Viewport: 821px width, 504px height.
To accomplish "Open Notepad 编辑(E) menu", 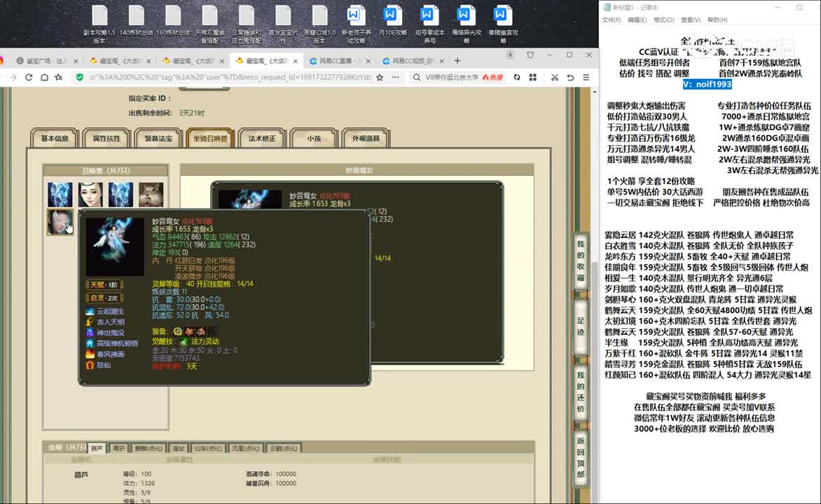I will [637, 20].
